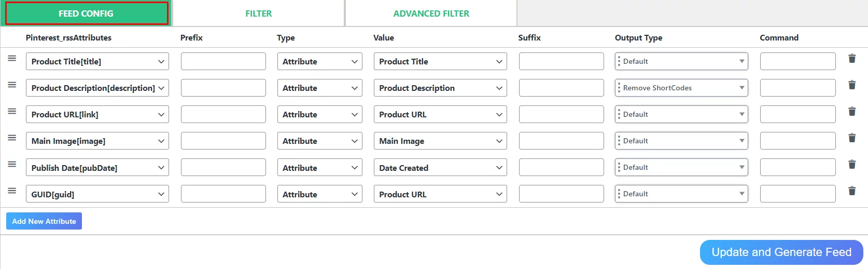This screenshot has width=868, height=269.
Task: Expand Output Type for Main Image row
Action: point(681,141)
